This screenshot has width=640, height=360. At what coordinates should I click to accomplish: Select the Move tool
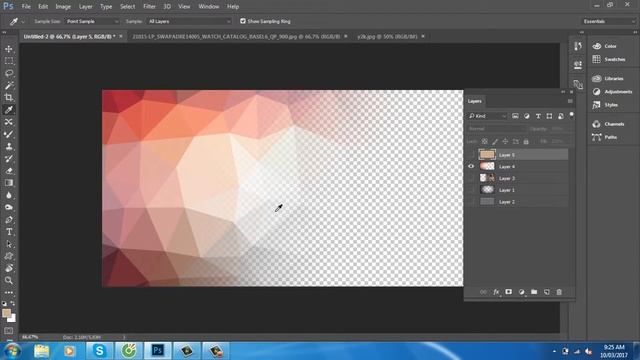click(9, 49)
